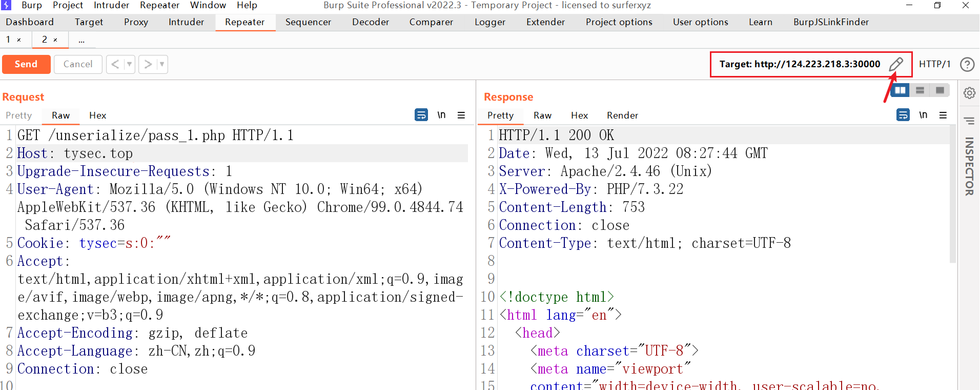Switch to the Intruder tool tab

[186, 22]
